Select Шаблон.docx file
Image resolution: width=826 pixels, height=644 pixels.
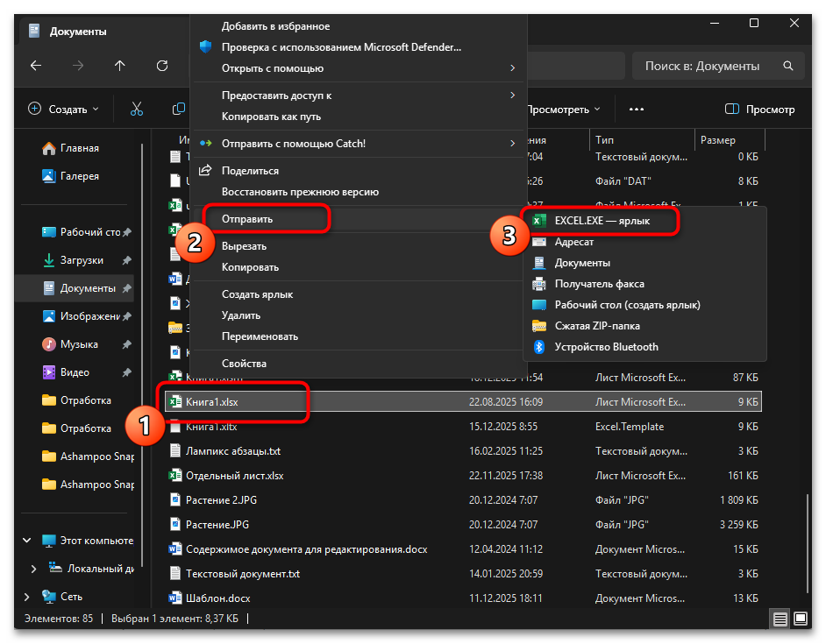[463, 598]
